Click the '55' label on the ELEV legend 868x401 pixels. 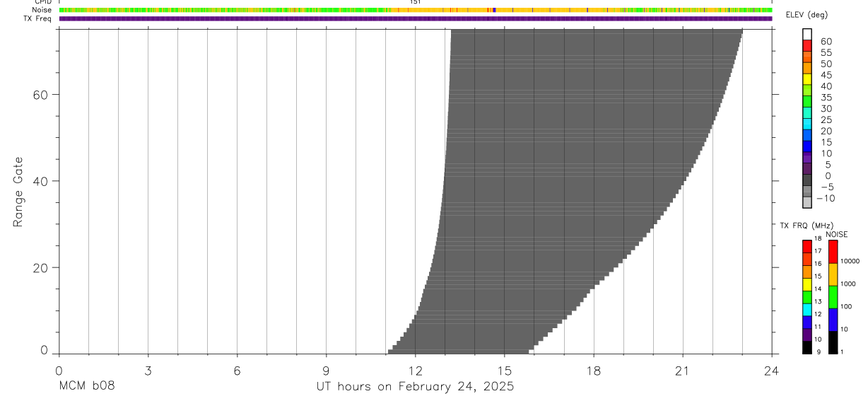pos(826,52)
